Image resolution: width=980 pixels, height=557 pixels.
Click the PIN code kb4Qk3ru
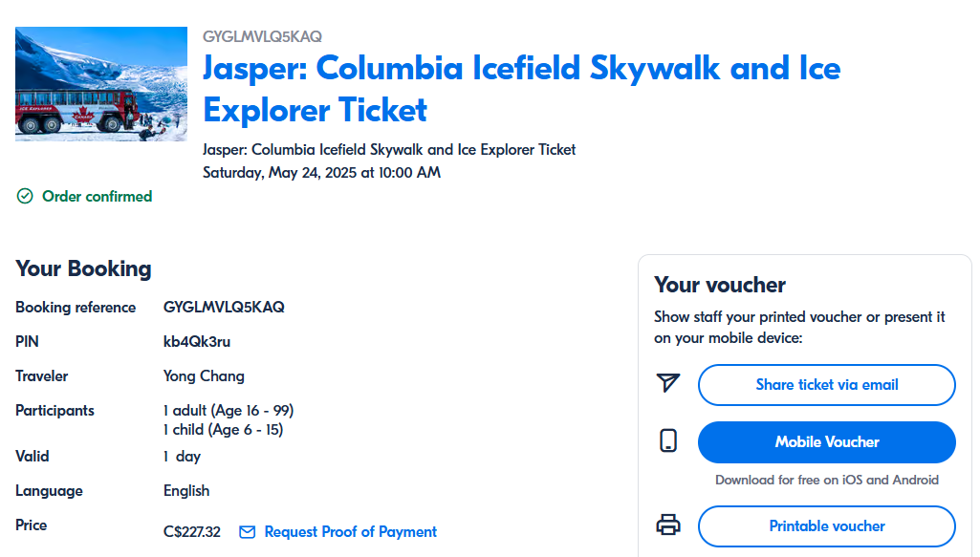point(197,342)
